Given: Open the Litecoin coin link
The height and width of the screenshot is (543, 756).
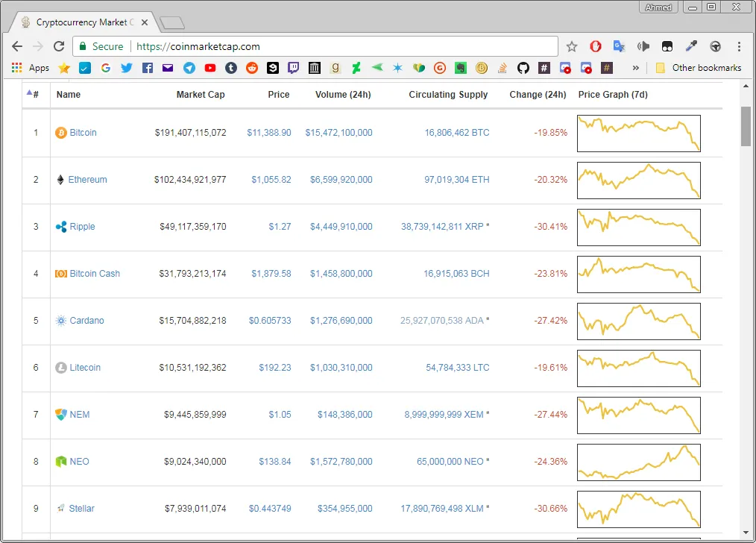Looking at the screenshot, I should 85,368.
